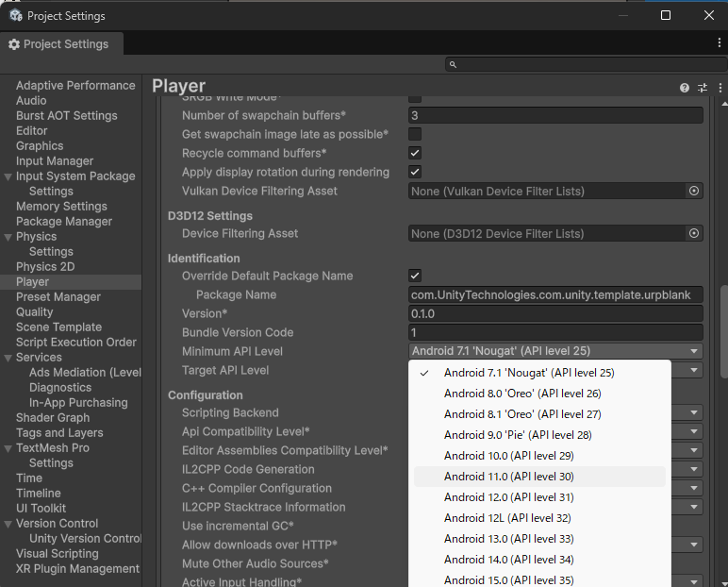Image resolution: width=728 pixels, height=587 pixels.
Task: Enable Get swapchain image late as possible
Action: 415,134
